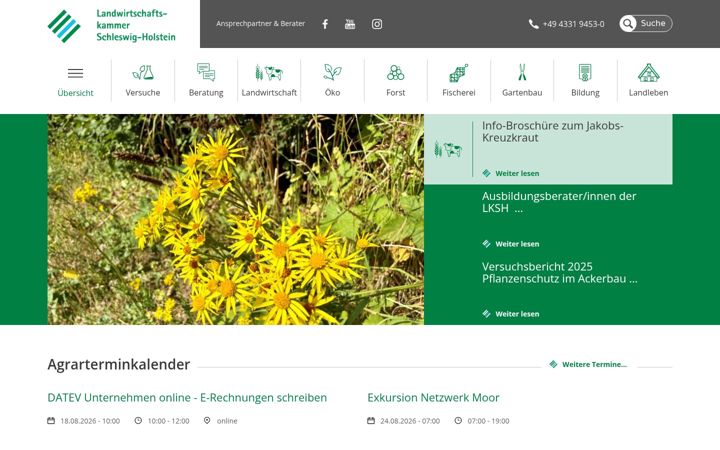Click the clock icon next to 10:00 - 12:00
The height and width of the screenshot is (450, 720).
[x=138, y=421]
